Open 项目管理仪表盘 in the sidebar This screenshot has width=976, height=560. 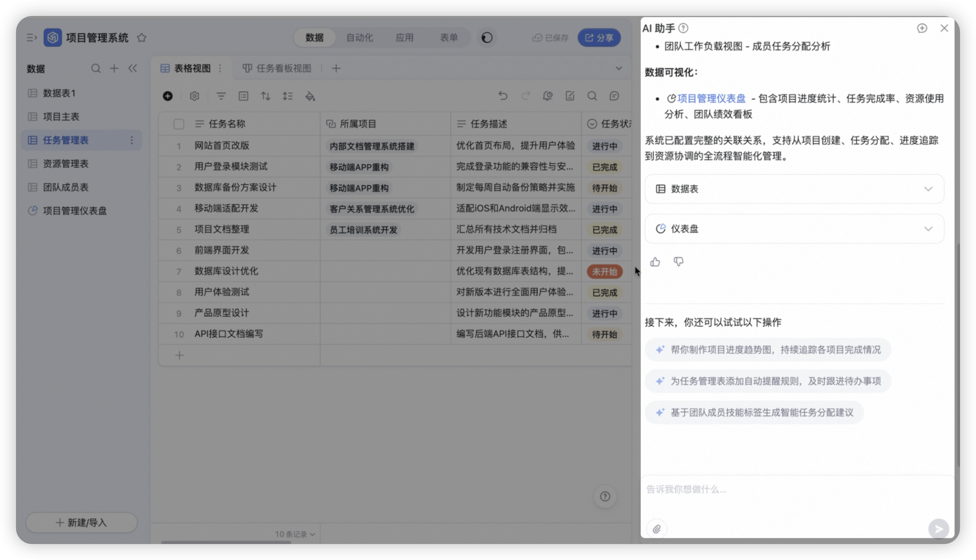tap(82, 211)
